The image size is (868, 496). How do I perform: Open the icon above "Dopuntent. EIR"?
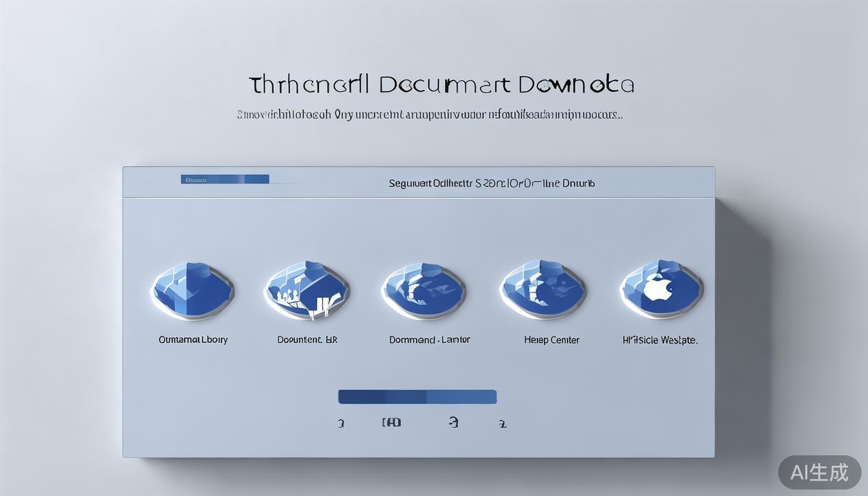[307, 291]
